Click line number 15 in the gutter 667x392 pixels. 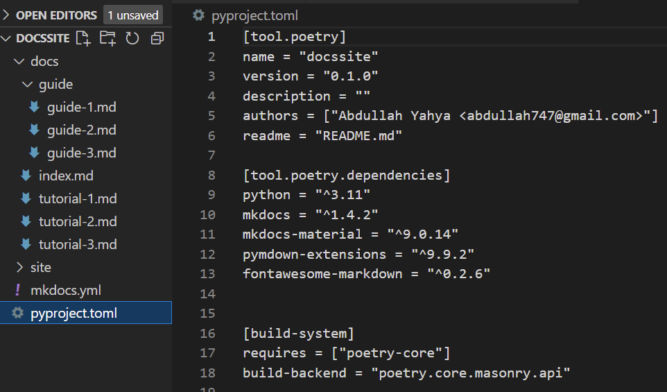208,313
